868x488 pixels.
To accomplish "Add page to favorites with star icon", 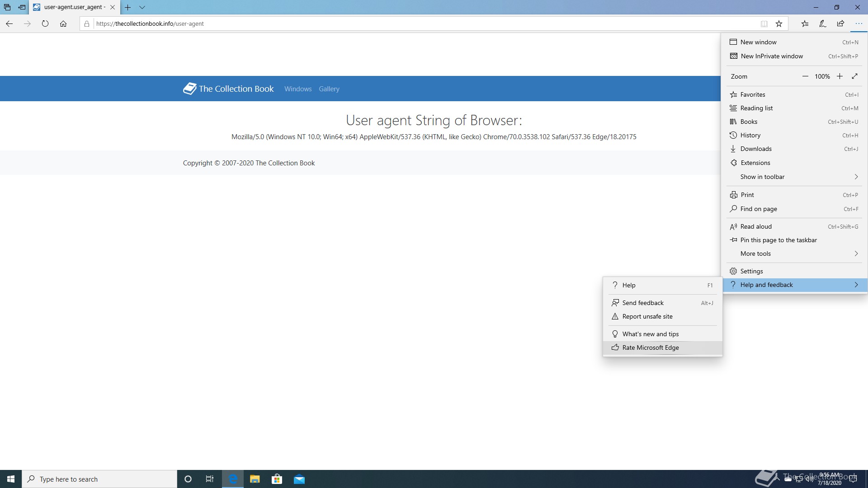I will (x=779, y=23).
